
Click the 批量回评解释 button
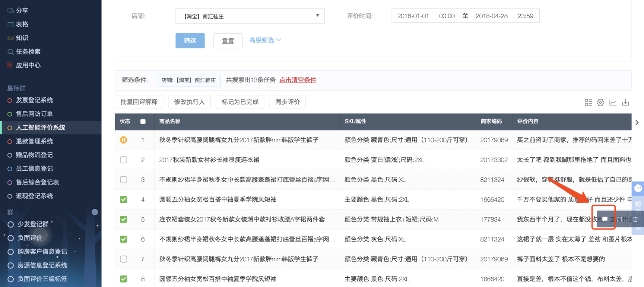[x=139, y=102]
